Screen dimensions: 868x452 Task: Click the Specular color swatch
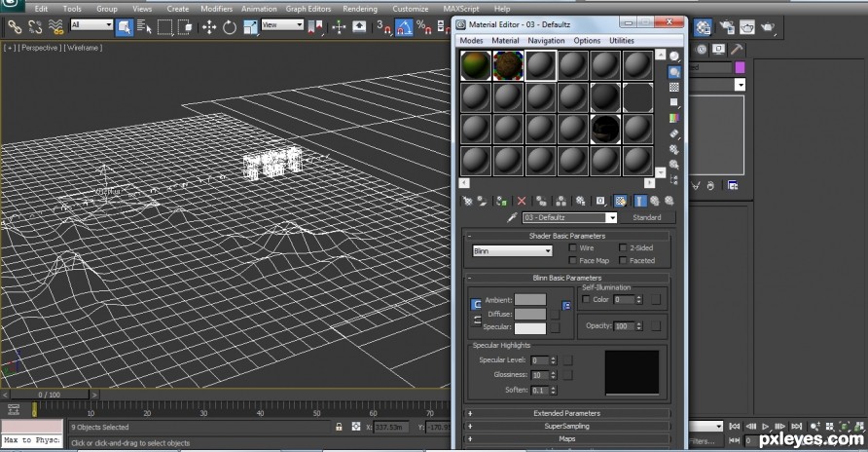click(530, 328)
